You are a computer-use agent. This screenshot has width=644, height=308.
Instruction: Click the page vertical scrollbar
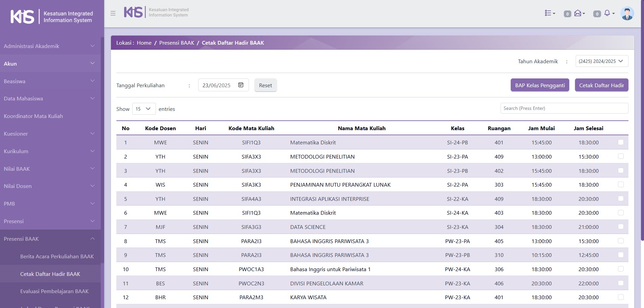point(642,135)
